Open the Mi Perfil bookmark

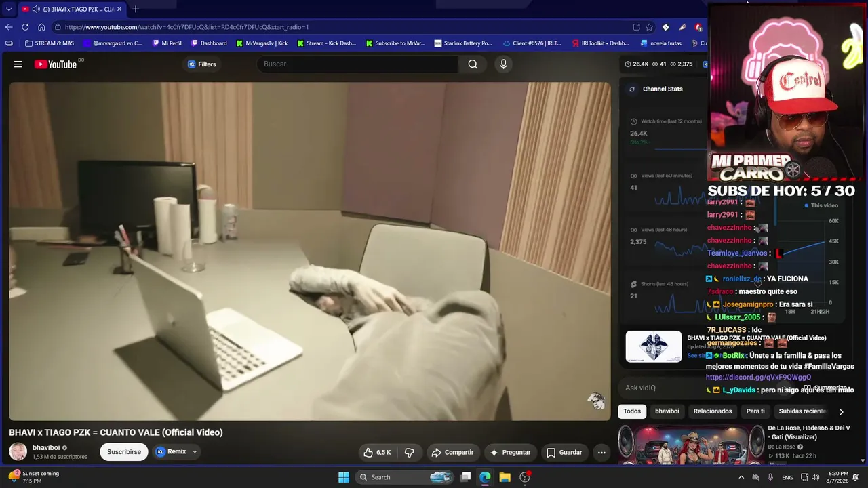pos(167,43)
